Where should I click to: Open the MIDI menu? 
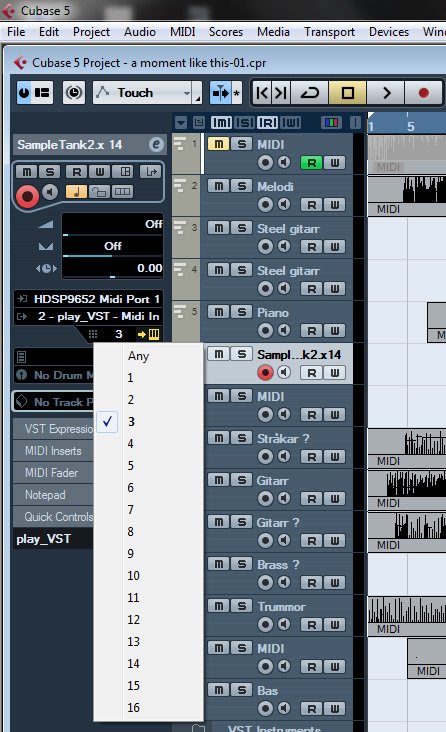click(x=182, y=32)
